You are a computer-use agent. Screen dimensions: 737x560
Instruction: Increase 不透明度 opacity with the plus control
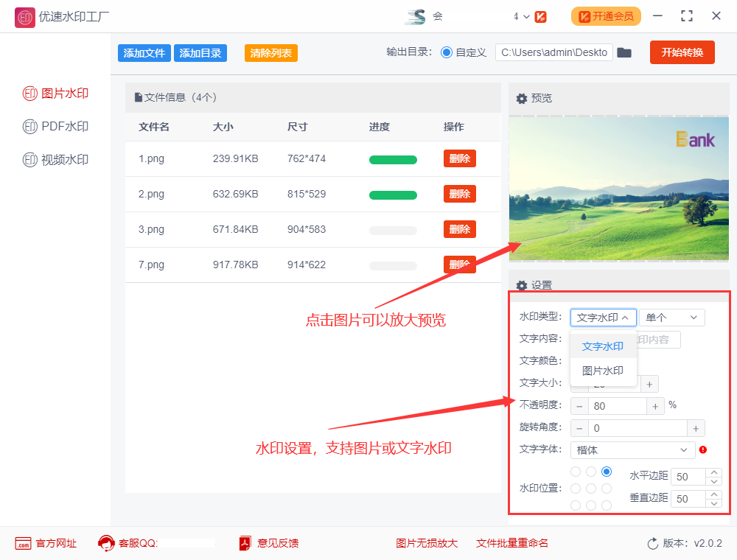pos(654,405)
